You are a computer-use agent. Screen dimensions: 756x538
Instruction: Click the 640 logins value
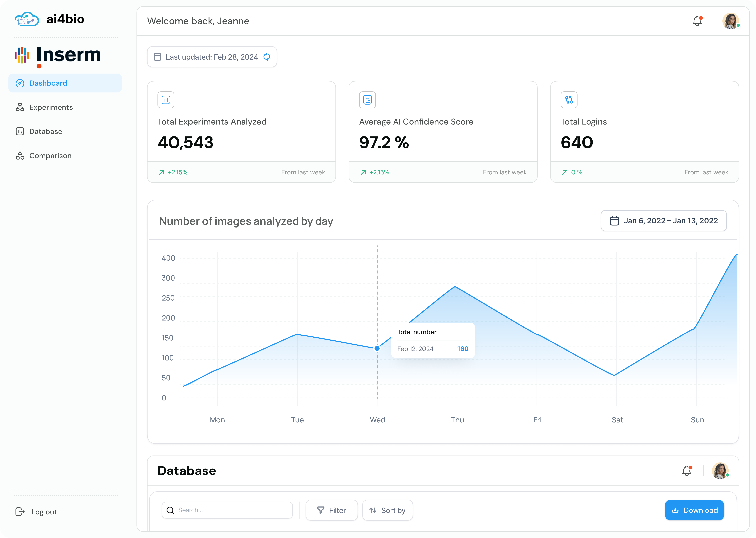tap(577, 143)
